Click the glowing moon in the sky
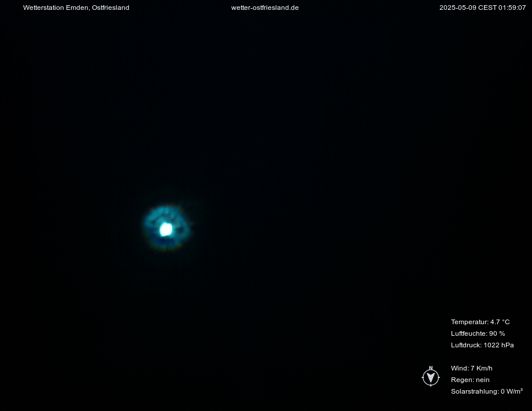This screenshot has width=532, height=411. (x=166, y=229)
